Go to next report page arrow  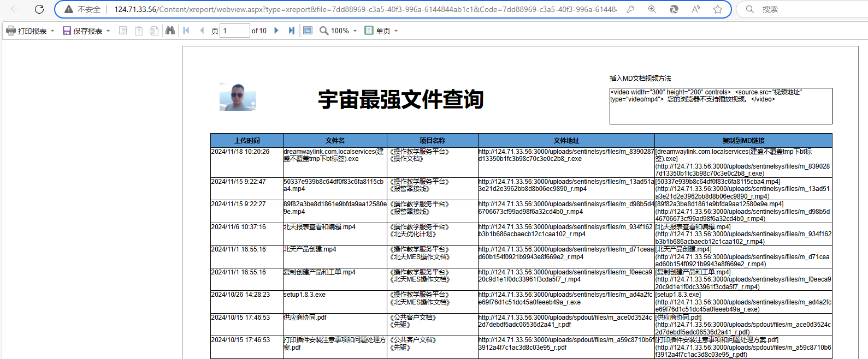pyautogui.click(x=276, y=31)
